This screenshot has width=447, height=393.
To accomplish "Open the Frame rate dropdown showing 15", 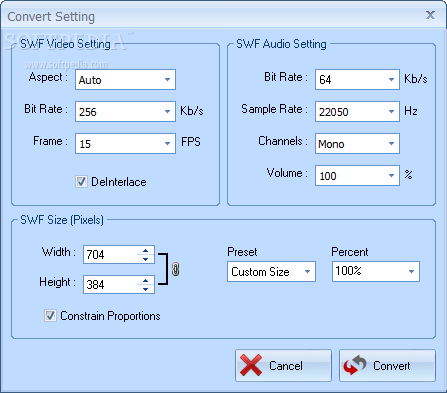I will coord(125,143).
